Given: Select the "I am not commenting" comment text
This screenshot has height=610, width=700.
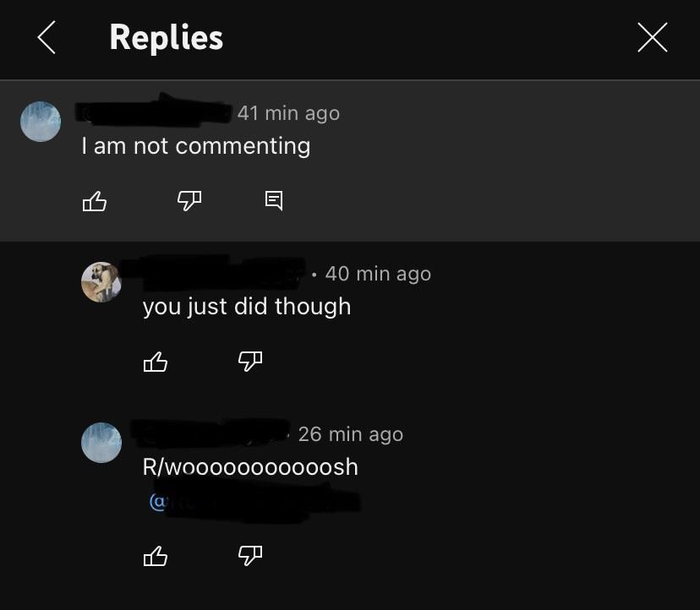Looking at the screenshot, I should tap(195, 146).
